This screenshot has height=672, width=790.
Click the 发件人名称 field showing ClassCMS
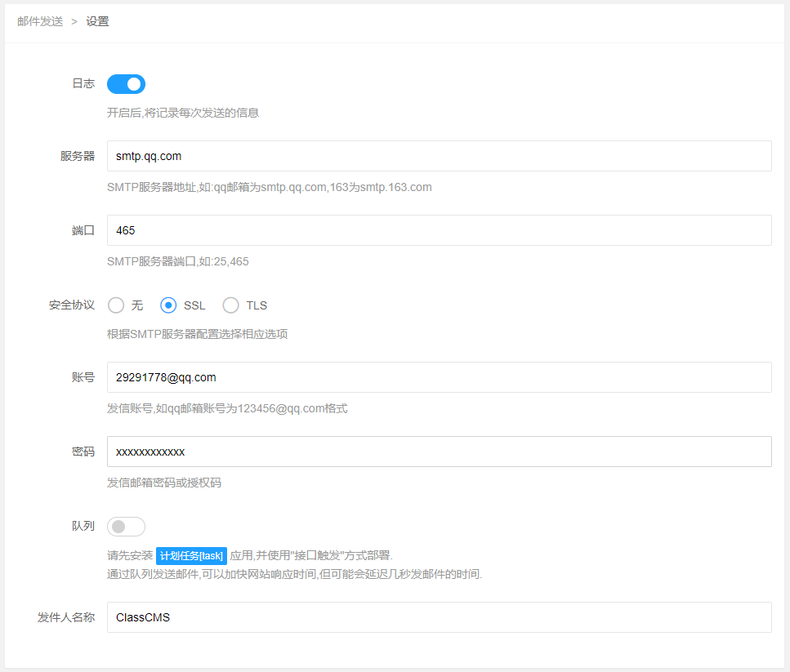coord(439,617)
